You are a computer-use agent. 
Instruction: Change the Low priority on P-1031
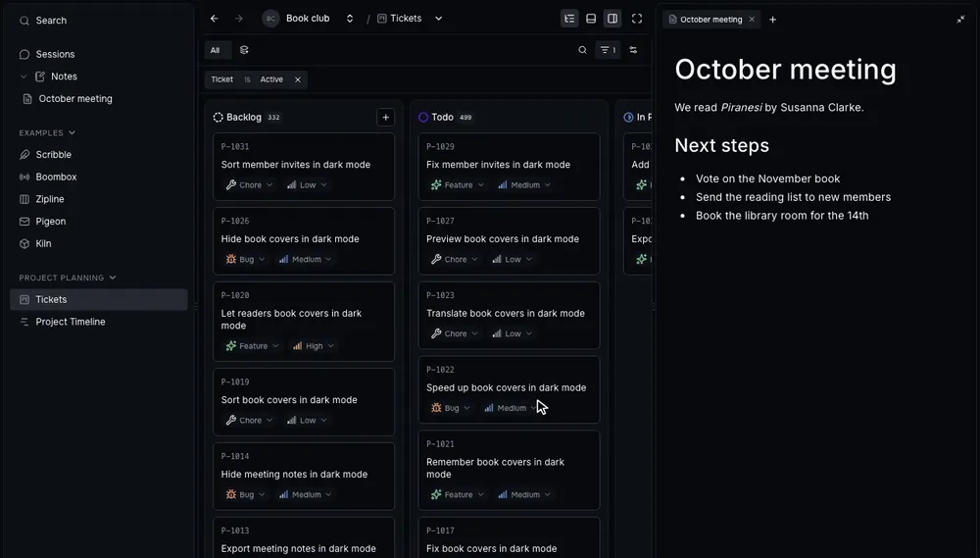tap(307, 185)
